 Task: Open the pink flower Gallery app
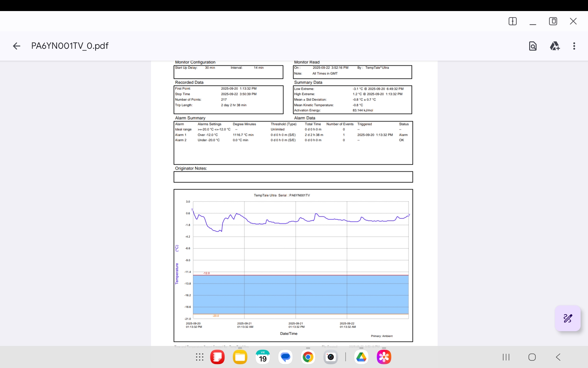(384, 357)
